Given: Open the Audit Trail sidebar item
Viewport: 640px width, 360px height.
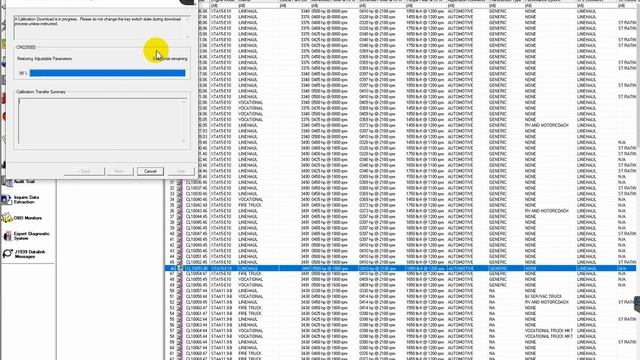Looking at the screenshot, I should coord(24,182).
